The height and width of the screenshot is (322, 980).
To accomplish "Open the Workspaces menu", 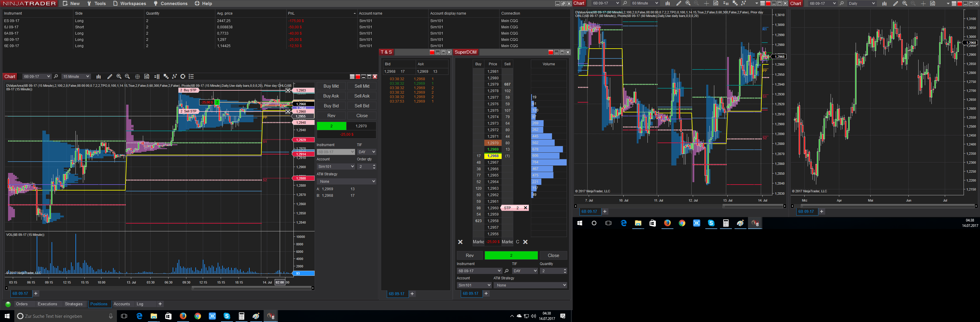I will pyautogui.click(x=129, y=3).
